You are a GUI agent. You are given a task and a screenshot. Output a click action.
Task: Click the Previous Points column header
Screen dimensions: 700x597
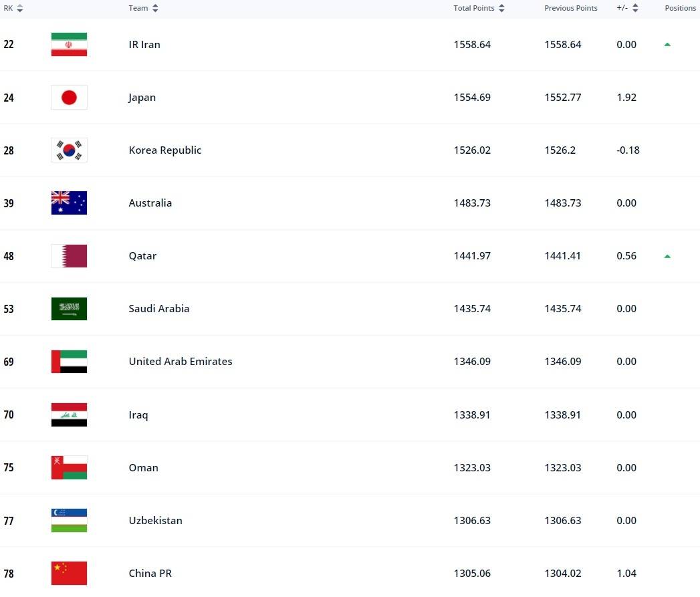[570, 8]
